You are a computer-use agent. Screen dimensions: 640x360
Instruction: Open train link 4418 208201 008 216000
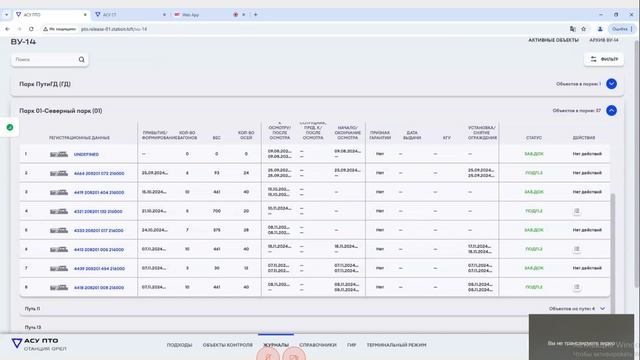click(x=99, y=288)
